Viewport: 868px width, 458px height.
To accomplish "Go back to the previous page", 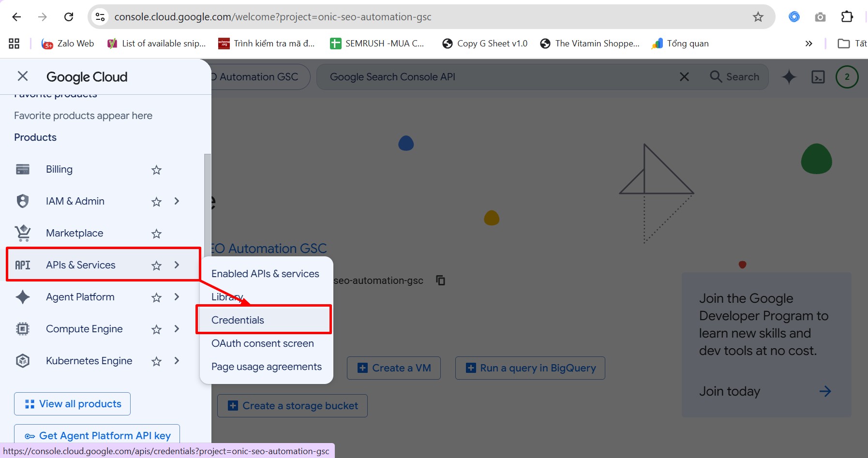I will (x=16, y=17).
